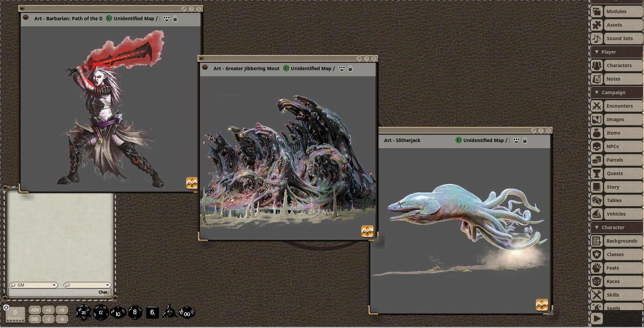
Task: Roll the d12 die
Action: (101, 313)
